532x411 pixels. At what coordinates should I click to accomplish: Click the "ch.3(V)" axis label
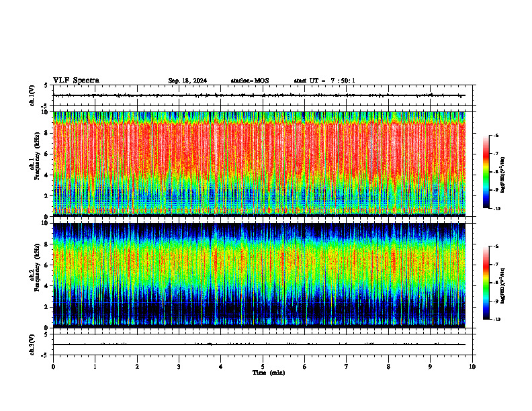point(32,345)
